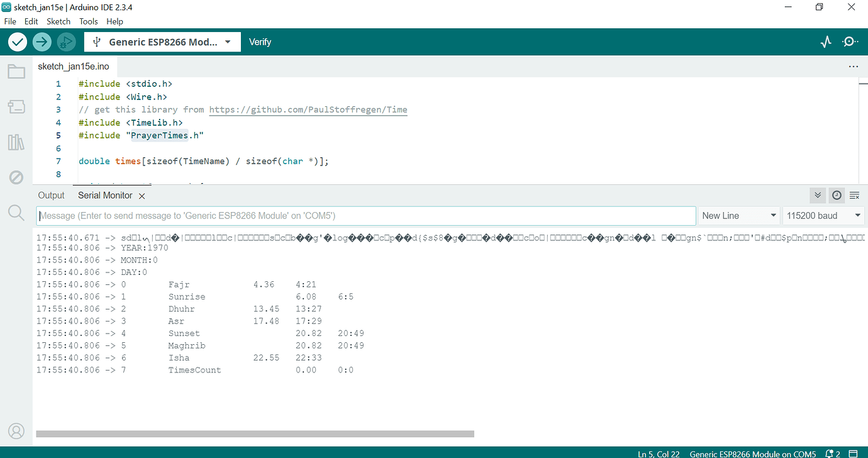Switch to the Output tab
The width and height of the screenshot is (868, 458).
[51, 195]
